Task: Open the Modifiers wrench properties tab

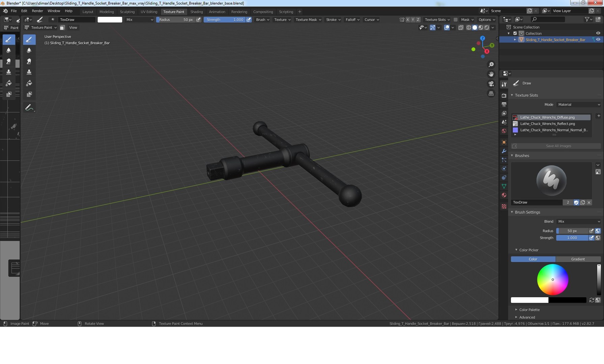Action: (504, 151)
